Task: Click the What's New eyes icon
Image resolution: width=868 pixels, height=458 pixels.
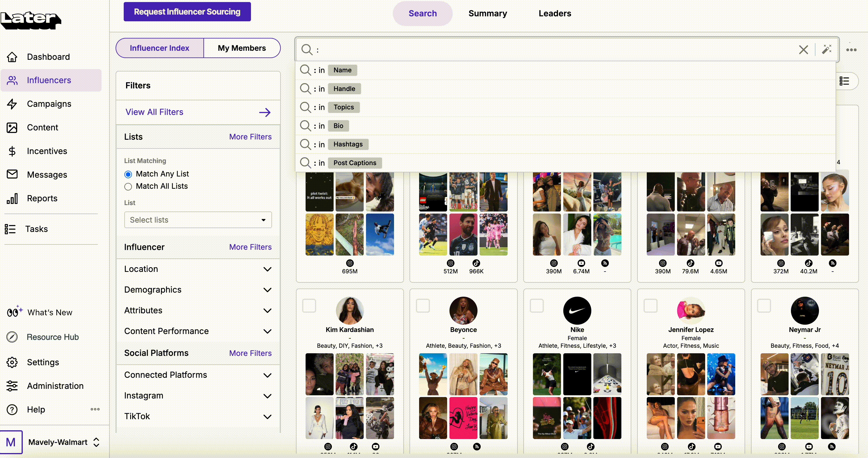Action: tap(15, 312)
